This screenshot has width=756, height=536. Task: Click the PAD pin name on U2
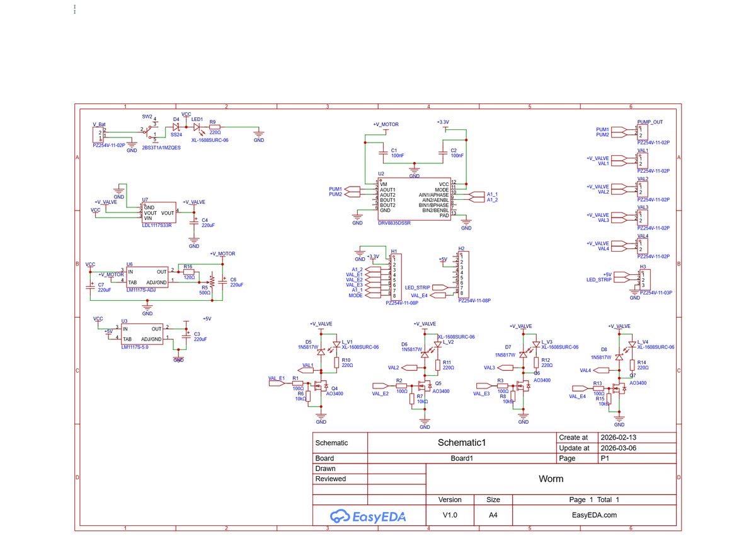(445, 215)
